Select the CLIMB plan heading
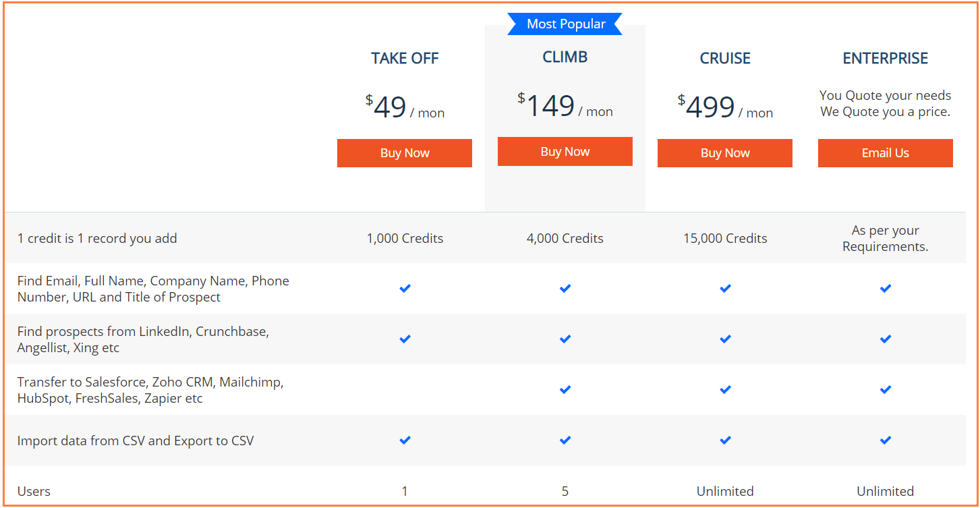 (x=565, y=57)
